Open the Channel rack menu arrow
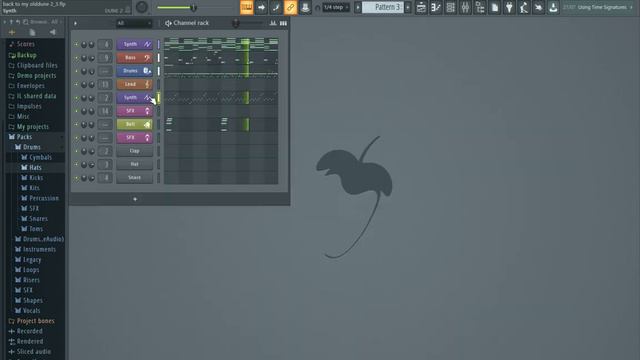The width and height of the screenshot is (640, 360). pyautogui.click(x=76, y=23)
